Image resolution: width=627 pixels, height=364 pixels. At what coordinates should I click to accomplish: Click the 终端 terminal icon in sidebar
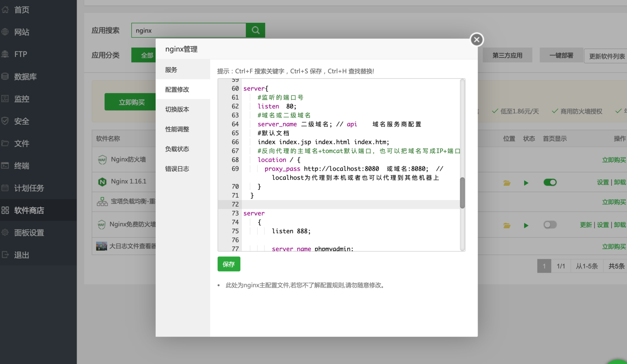pyautogui.click(x=5, y=166)
